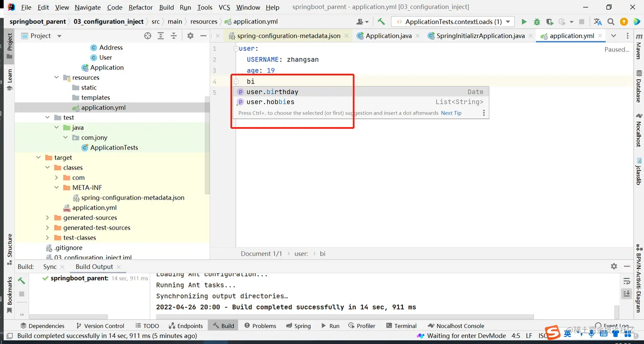Image resolution: width=644 pixels, height=344 pixels.
Task: Open the Database tool window
Action: [638, 87]
